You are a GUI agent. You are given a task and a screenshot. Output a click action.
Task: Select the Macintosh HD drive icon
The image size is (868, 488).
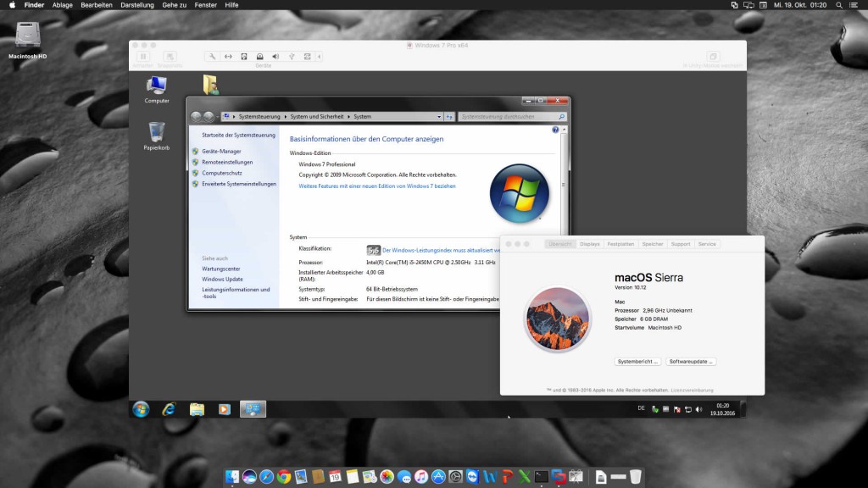tap(27, 40)
